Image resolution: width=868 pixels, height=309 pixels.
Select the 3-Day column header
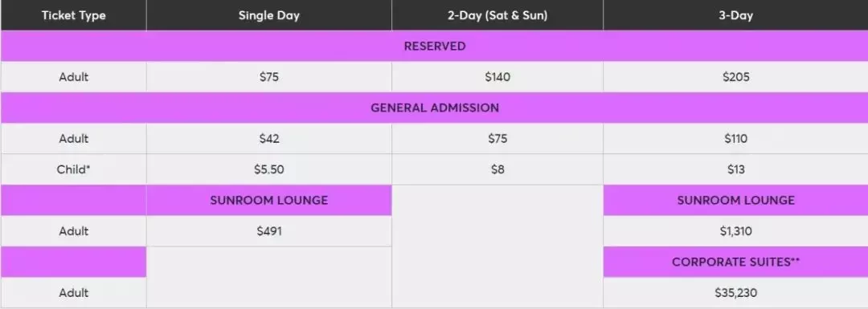(735, 15)
